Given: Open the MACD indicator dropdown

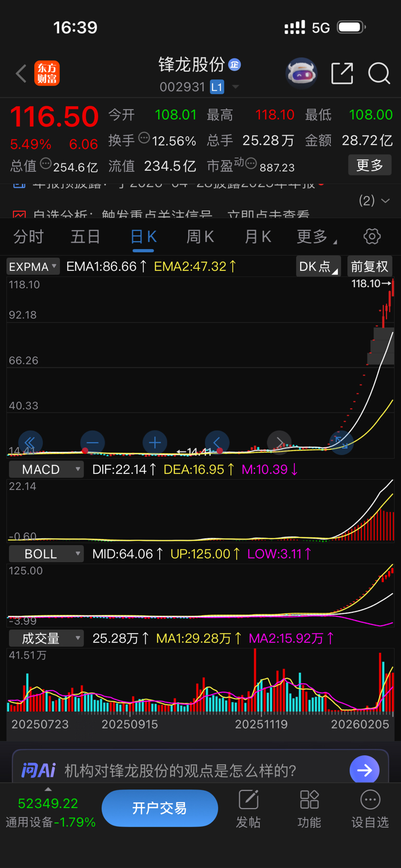Looking at the screenshot, I should [46, 469].
